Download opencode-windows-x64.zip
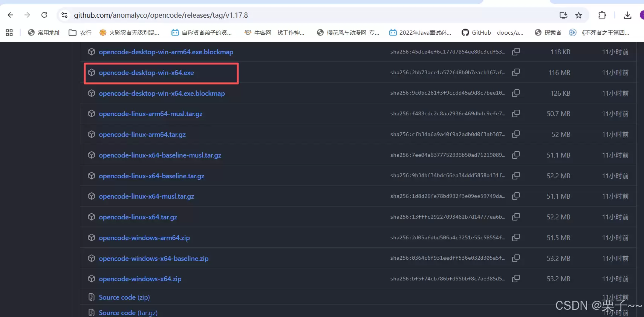Viewport: 644px width, 317px height. click(x=140, y=279)
